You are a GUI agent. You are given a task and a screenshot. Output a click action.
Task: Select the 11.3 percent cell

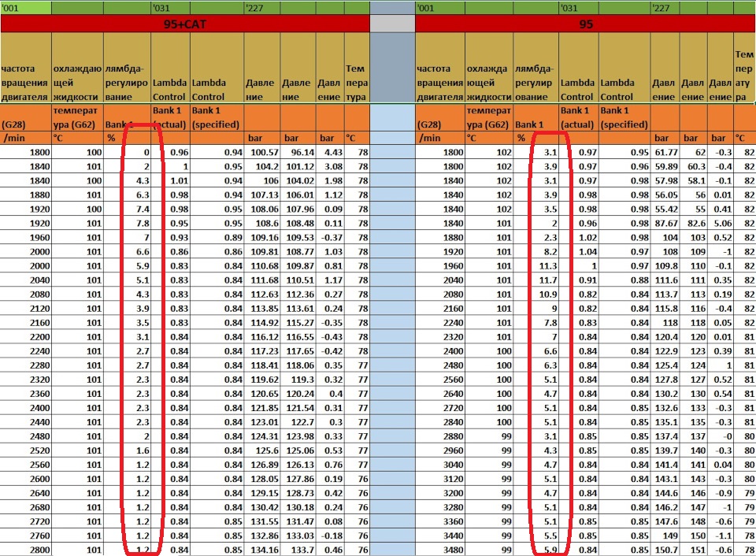tap(536, 265)
